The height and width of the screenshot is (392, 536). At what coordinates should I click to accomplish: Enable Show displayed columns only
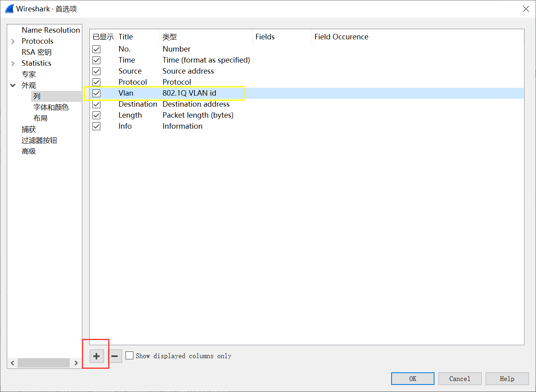129,355
